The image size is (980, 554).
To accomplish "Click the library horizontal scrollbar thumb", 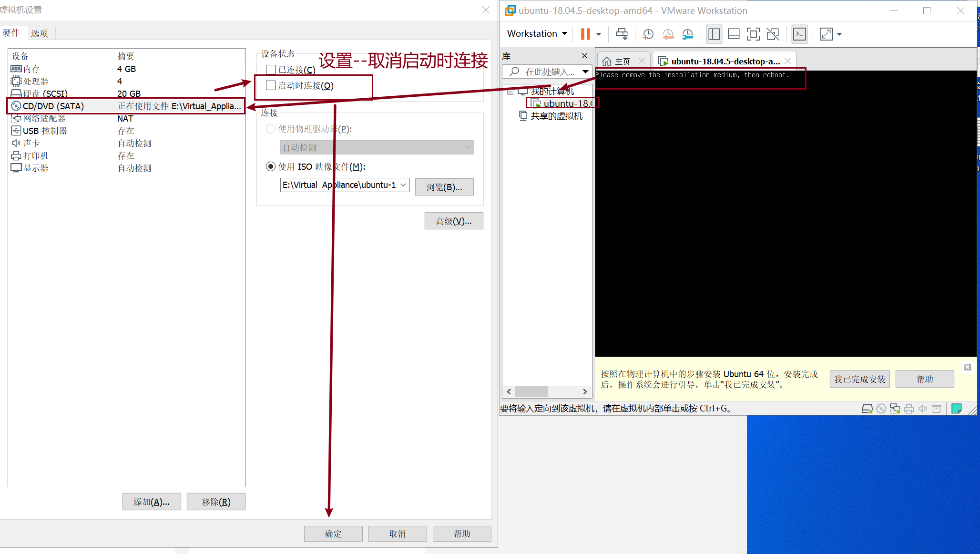I will tap(531, 391).
